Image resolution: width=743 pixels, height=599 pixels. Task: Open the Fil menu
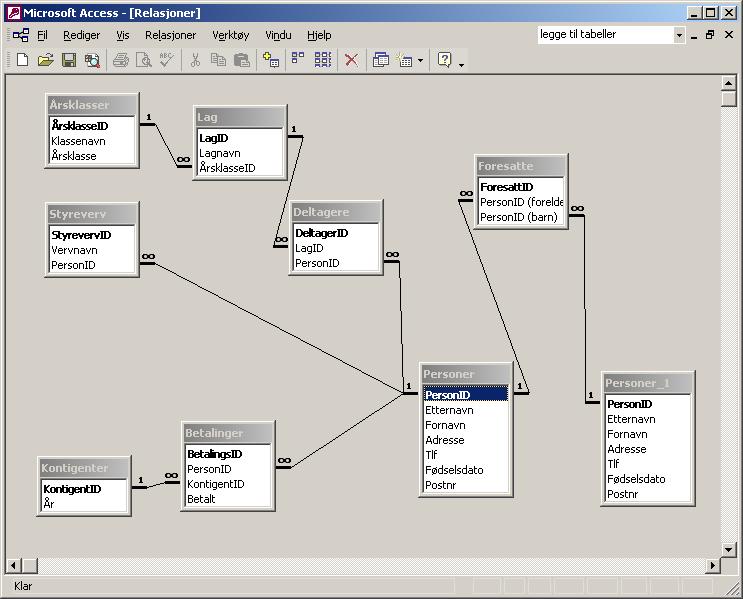(x=43, y=35)
